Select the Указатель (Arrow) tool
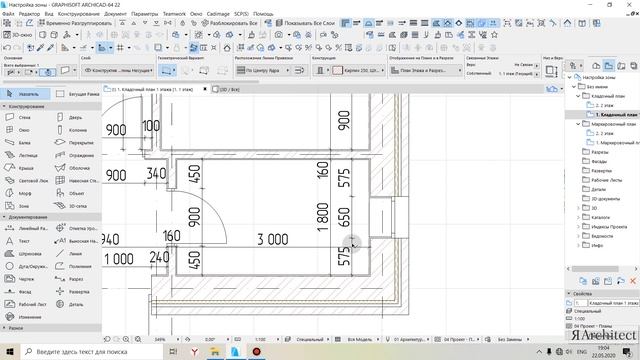 pyautogui.click(x=24, y=94)
